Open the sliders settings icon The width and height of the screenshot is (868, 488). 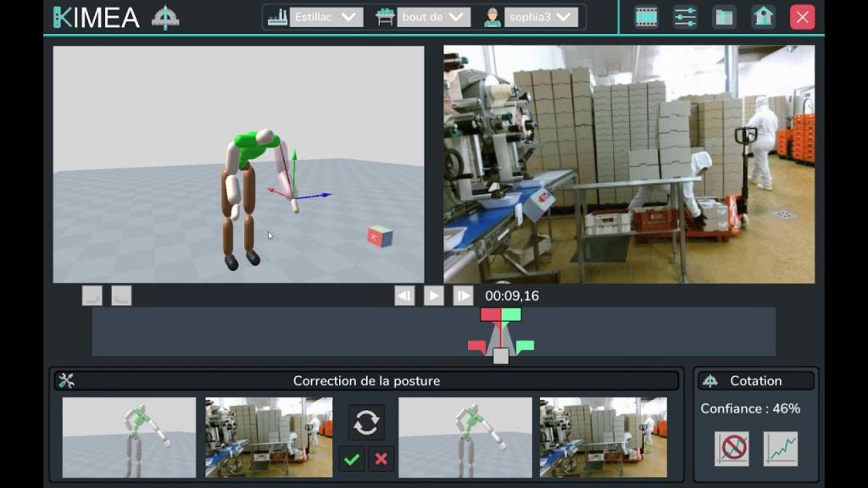click(x=685, y=17)
